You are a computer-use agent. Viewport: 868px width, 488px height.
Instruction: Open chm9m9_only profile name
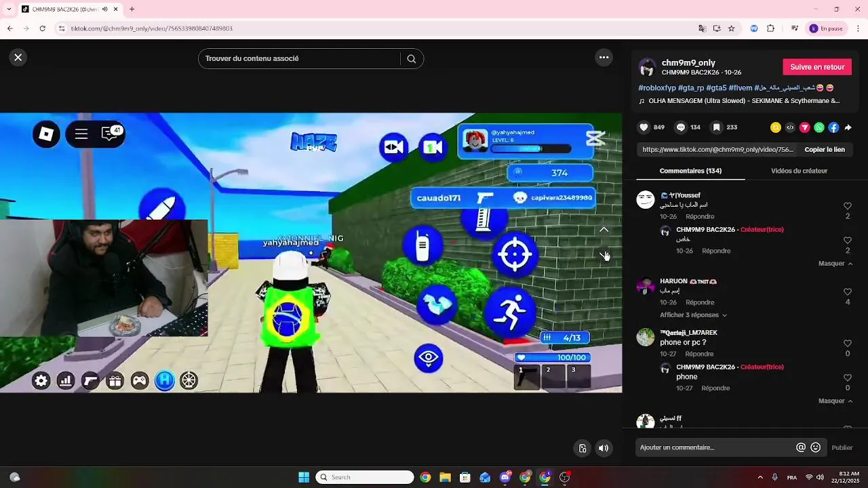click(688, 62)
